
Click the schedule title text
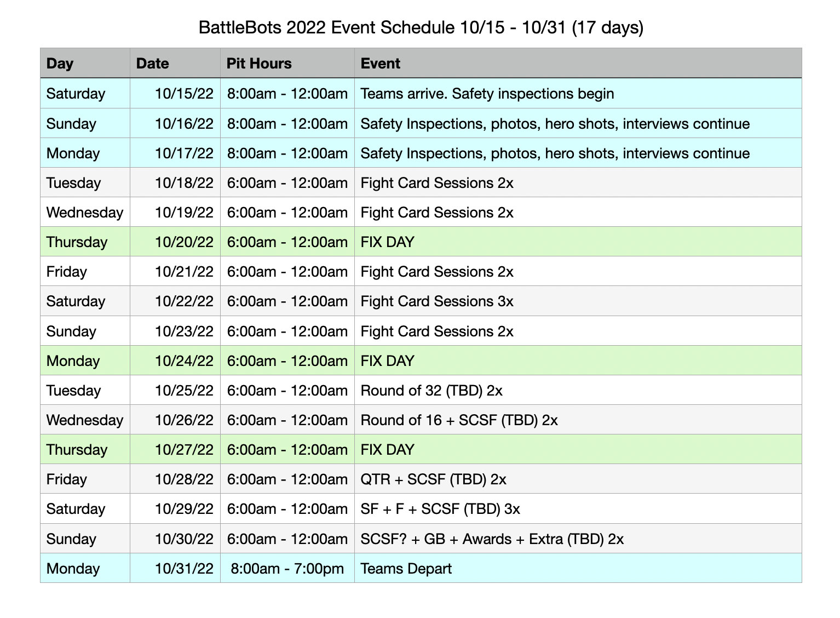(x=421, y=27)
